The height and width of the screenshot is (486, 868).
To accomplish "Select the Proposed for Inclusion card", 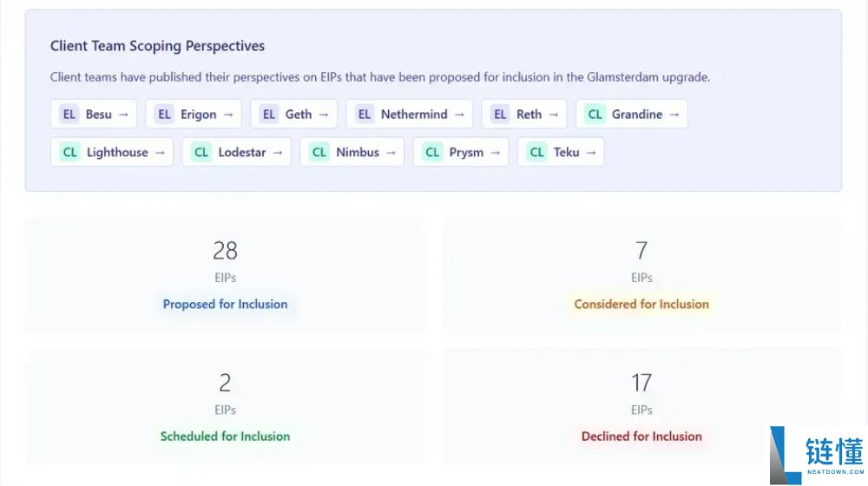I will [225, 275].
